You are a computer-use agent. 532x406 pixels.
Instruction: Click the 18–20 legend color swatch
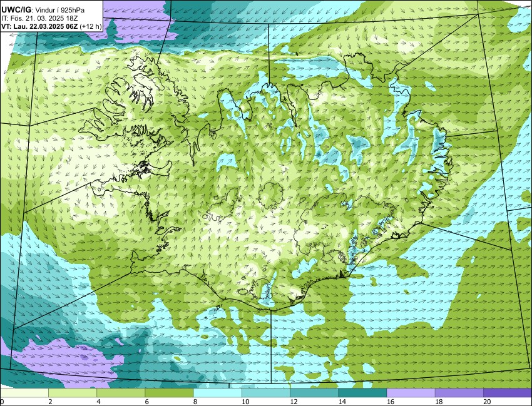pyautogui.click(x=459, y=393)
